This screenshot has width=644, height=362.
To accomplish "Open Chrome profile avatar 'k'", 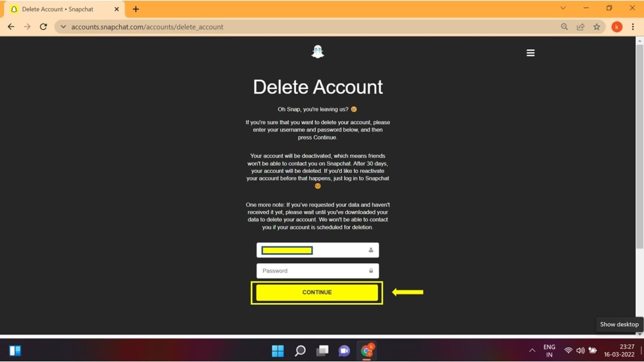I will [x=617, y=27].
